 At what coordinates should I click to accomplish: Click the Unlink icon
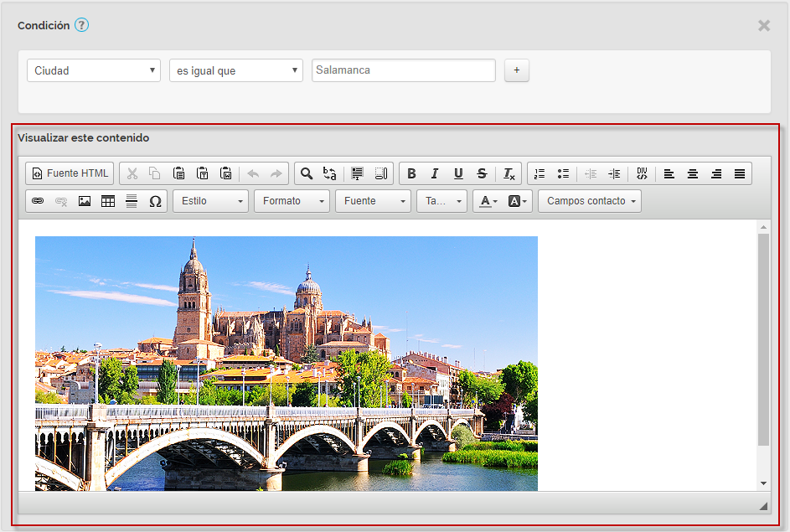[61, 201]
